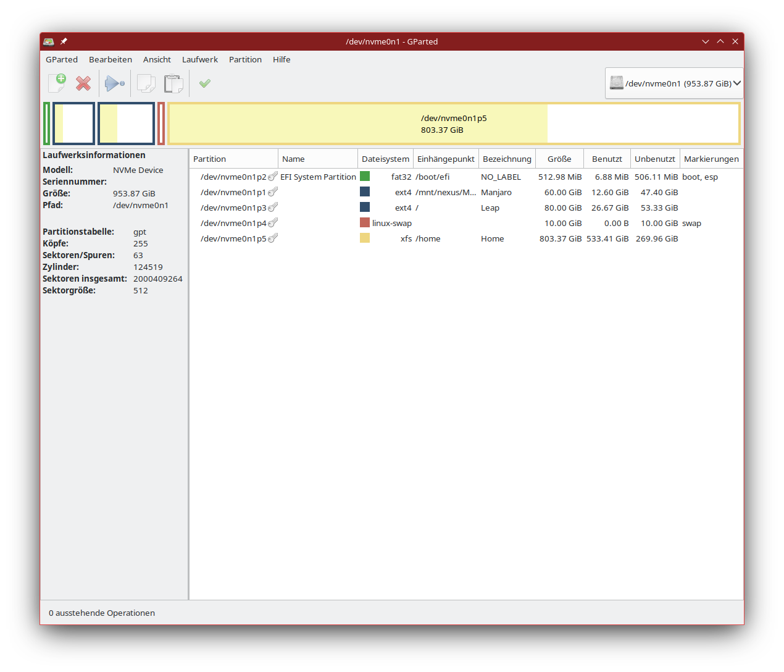Click the Unbenutzt column header
The width and height of the screenshot is (784, 672).
pos(655,159)
